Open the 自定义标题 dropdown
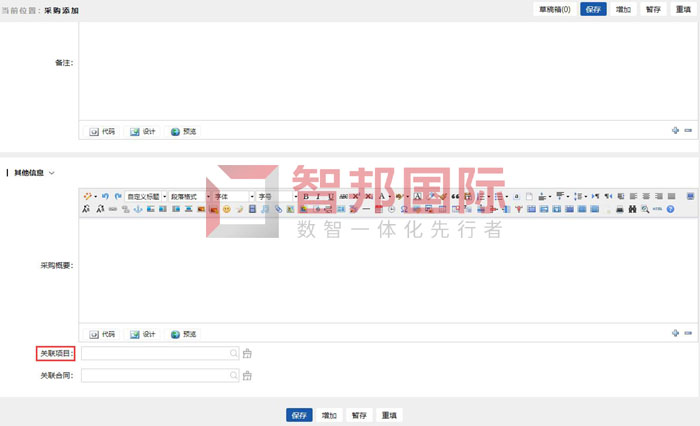This screenshot has width=700, height=426. point(146,196)
